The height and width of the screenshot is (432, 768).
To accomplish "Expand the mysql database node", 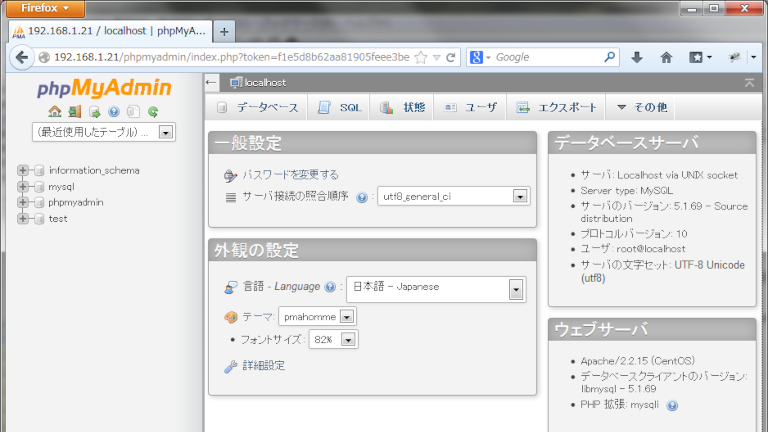I will pyautogui.click(x=23, y=187).
